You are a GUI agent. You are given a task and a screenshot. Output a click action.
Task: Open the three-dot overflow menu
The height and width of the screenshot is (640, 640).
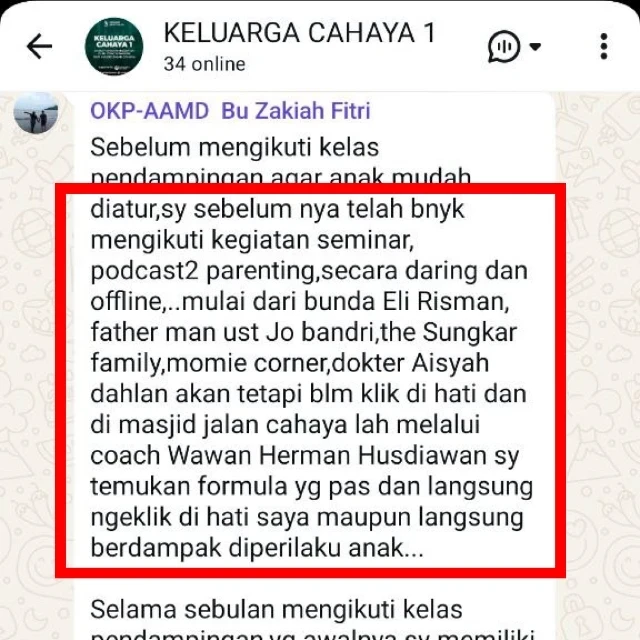click(604, 47)
